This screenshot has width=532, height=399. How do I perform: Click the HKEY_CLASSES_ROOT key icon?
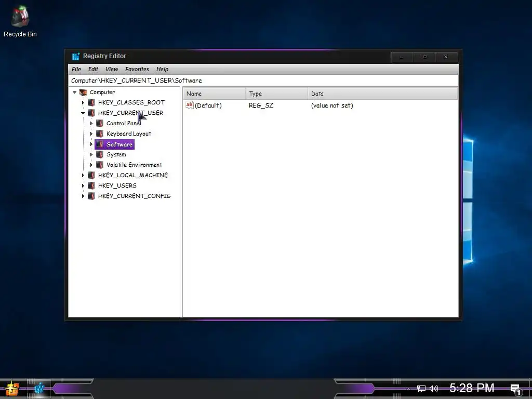pos(91,102)
